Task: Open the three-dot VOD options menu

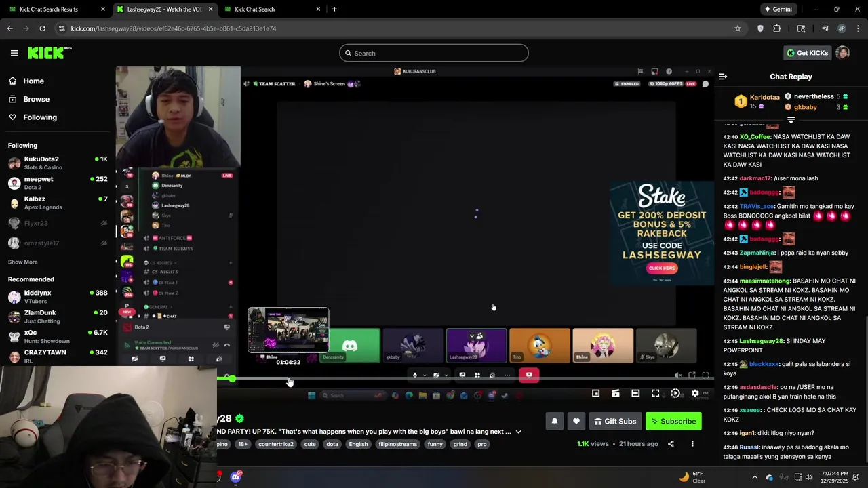Action: tap(692, 444)
